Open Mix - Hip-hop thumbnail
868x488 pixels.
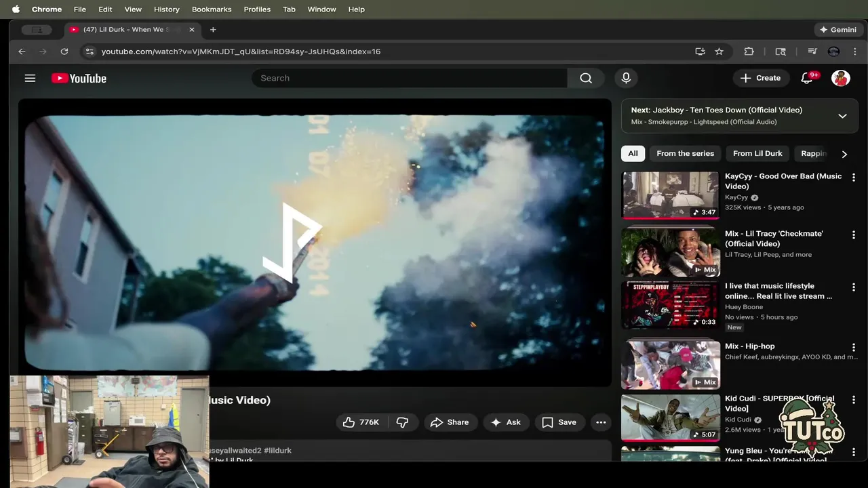coord(670,365)
